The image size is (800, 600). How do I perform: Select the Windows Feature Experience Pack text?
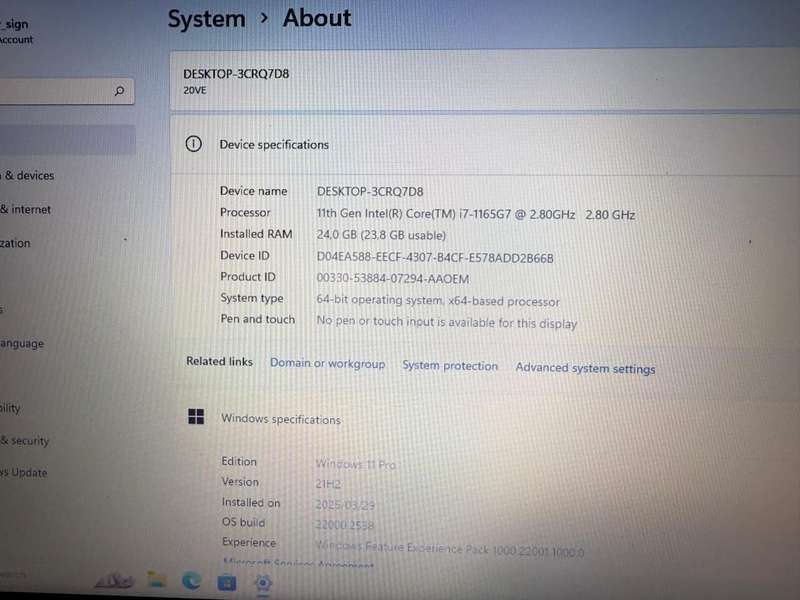tap(449, 549)
